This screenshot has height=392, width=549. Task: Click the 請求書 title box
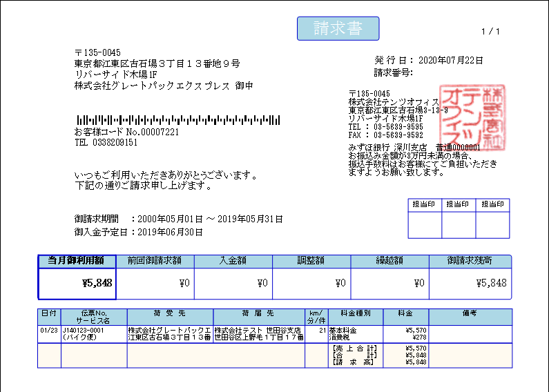coord(338,28)
